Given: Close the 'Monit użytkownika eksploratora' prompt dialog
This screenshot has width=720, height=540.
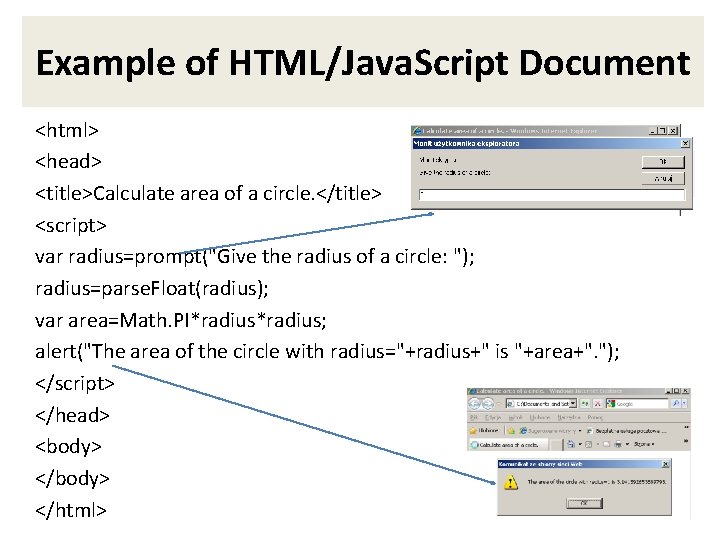Looking at the screenshot, I should click(685, 143).
